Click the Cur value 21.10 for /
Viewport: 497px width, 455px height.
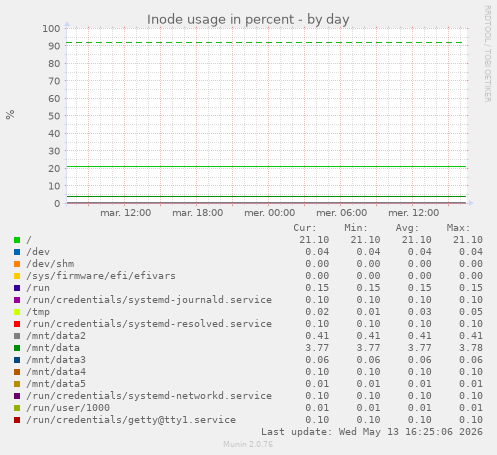314,240
